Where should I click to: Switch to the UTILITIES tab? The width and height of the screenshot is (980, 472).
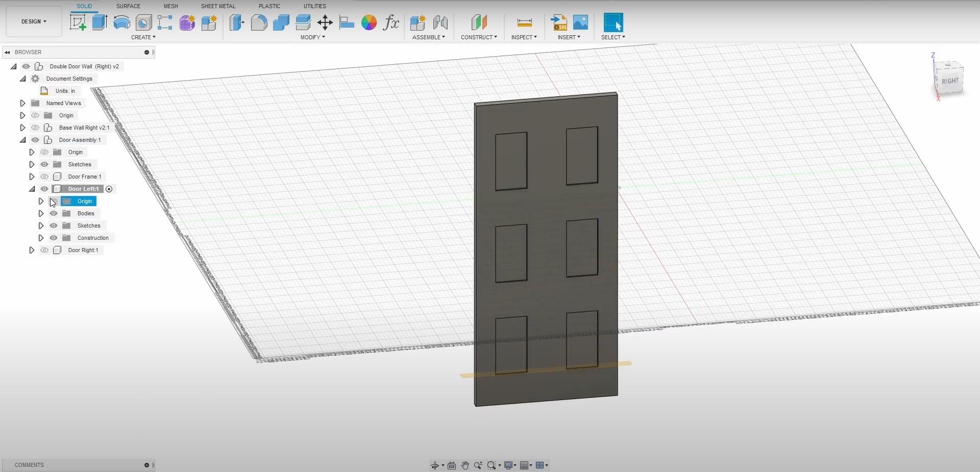click(314, 6)
